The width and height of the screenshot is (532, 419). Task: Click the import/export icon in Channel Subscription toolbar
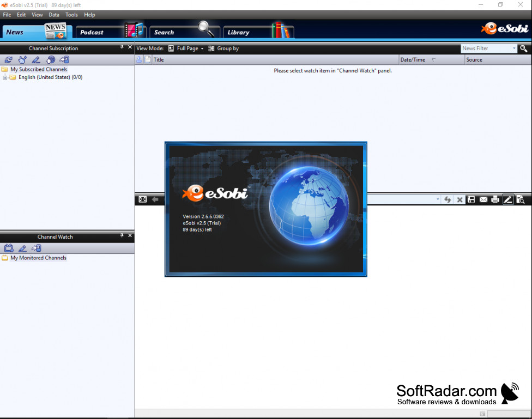64,60
